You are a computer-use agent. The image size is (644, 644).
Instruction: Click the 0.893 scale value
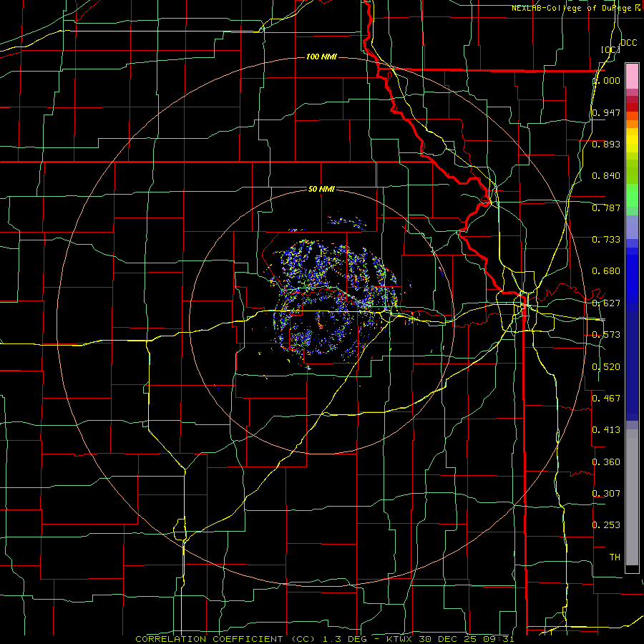point(606,144)
